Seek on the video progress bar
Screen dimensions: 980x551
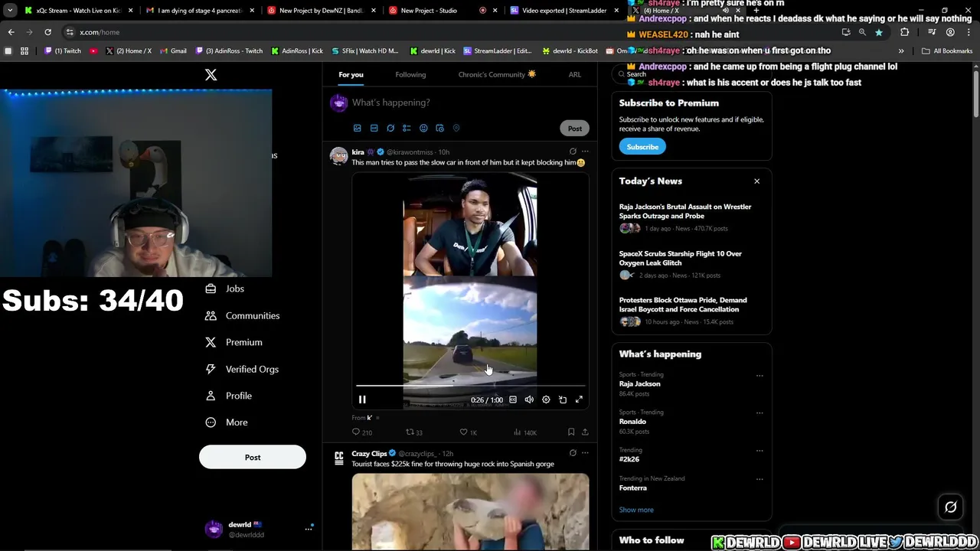tap(470, 386)
